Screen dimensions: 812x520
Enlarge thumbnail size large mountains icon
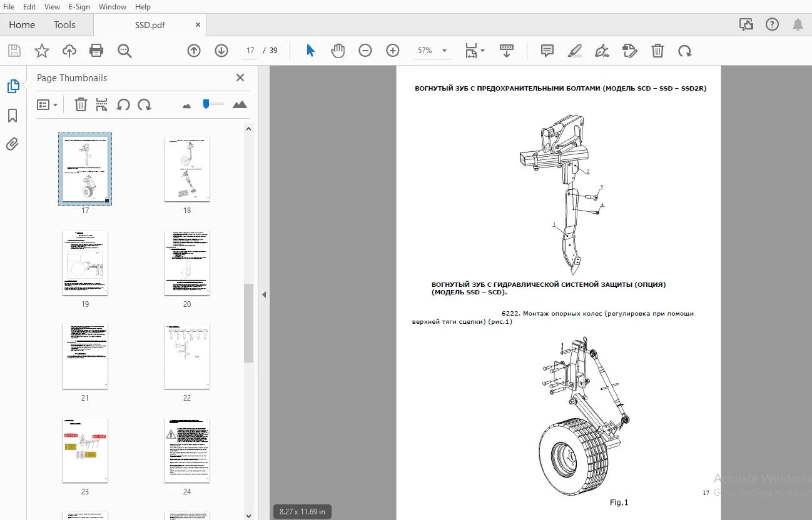point(240,104)
